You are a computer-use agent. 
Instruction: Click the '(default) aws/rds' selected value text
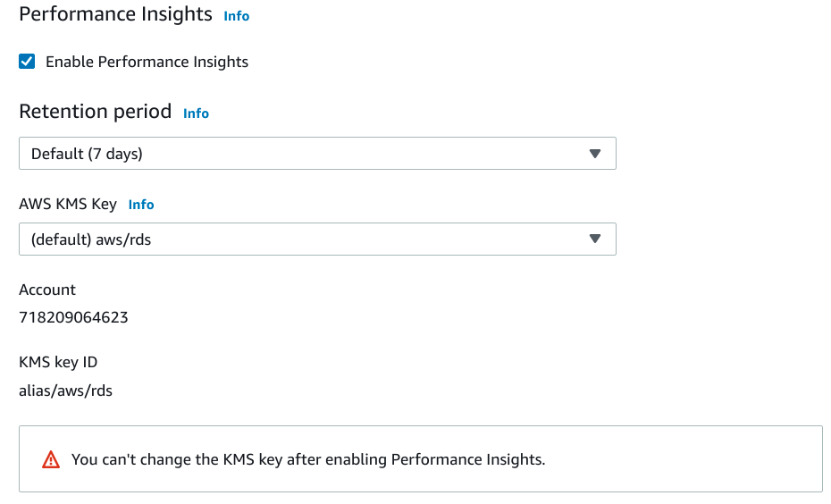click(91, 239)
